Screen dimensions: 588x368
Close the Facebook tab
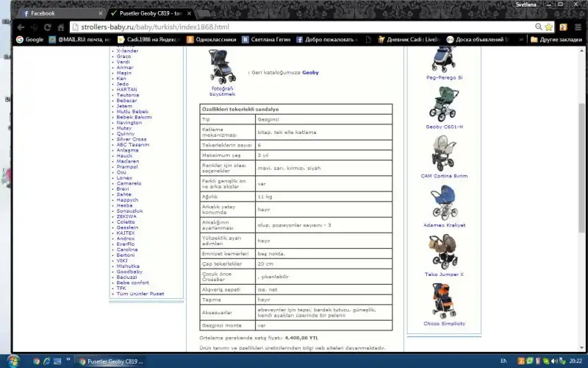click(x=100, y=13)
